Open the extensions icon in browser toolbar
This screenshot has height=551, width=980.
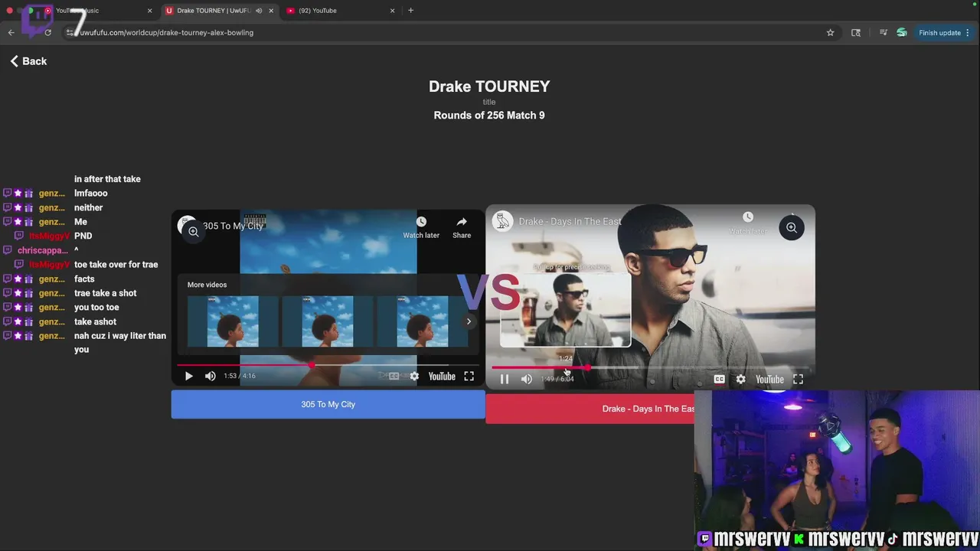tap(856, 33)
